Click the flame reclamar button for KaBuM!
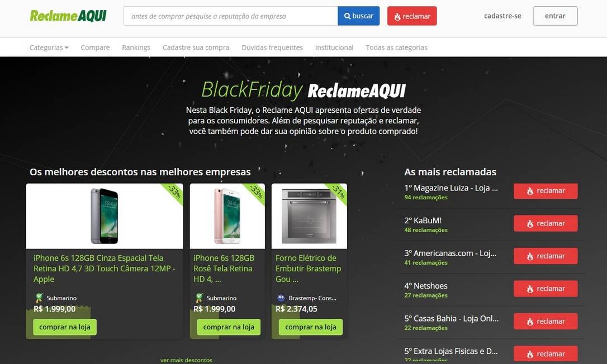The image size is (607, 364). click(x=546, y=223)
